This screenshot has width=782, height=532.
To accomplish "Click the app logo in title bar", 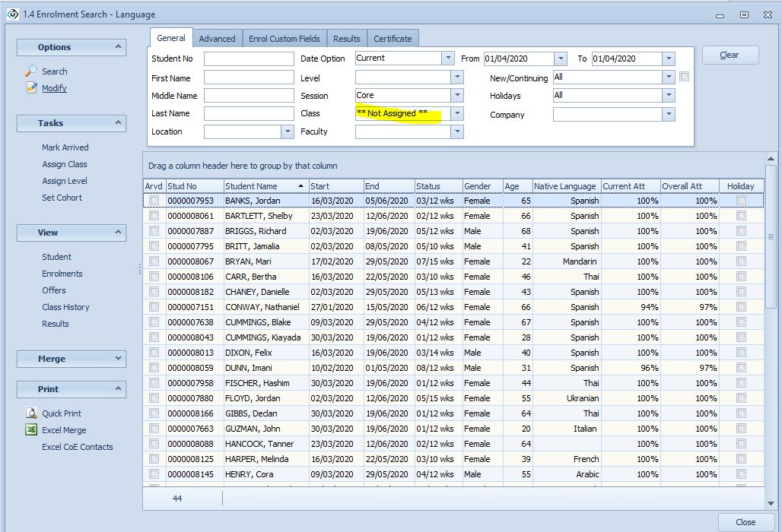I will 12,14.
